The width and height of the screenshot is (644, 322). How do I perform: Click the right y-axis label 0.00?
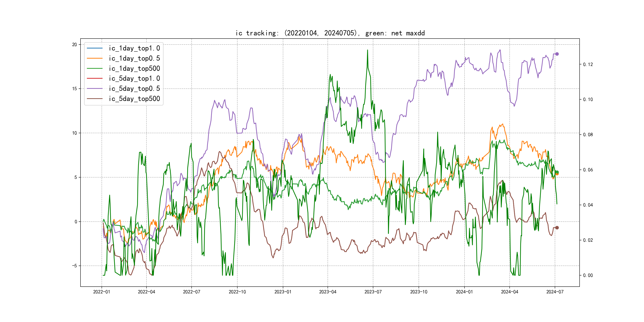point(588,275)
